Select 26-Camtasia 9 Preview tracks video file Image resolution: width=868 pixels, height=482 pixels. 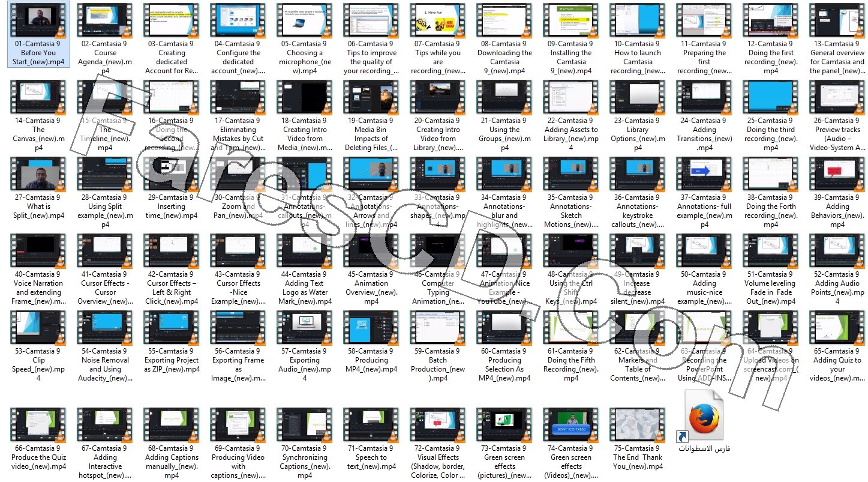click(x=837, y=115)
